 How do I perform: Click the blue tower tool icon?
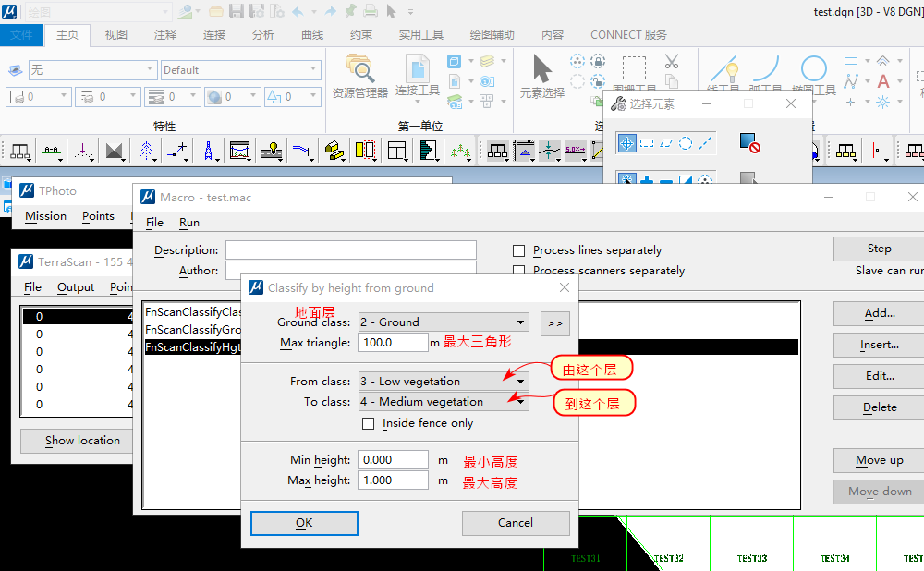(208, 152)
